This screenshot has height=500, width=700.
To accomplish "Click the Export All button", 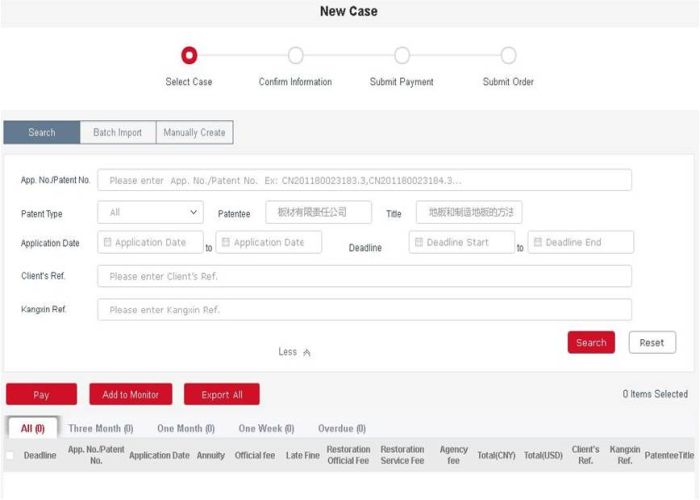I will pyautogui.click(x=221, y=395).
